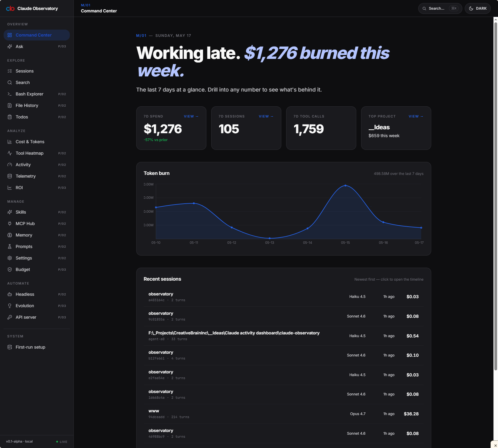The height and width of the screenshot is (448, 498).
Task: Open observatory session e2faa54e
Action: (283, 375)
